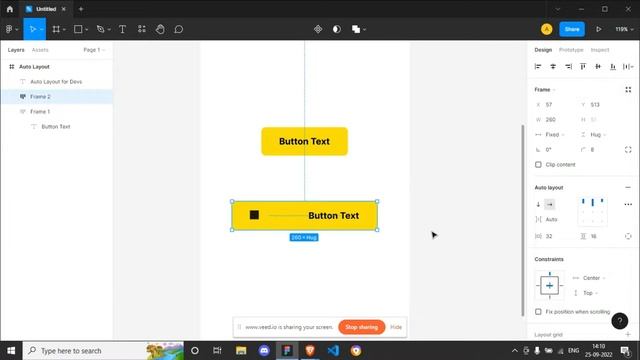Align selection to the right
Viewport: 640px width, 360px height.
[568, 67]
